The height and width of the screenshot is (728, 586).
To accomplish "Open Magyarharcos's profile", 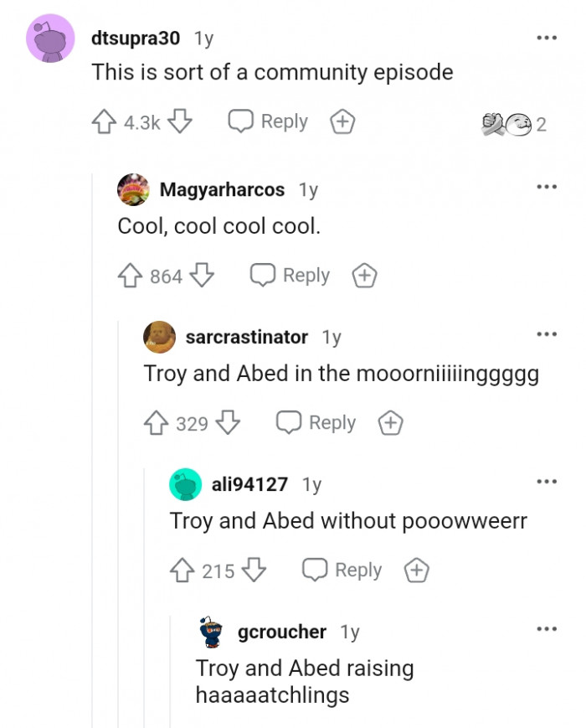I will coord(220,189).
